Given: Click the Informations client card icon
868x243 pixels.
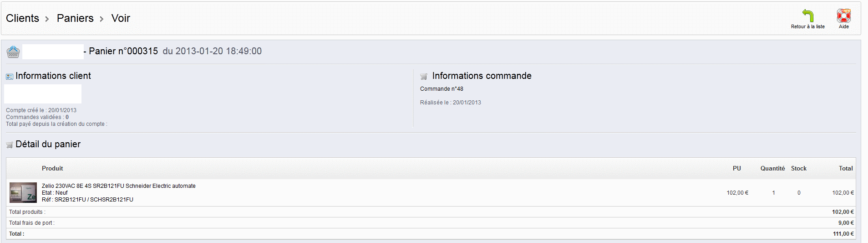Looking at the screenshot, I should click(x=10, y=77).
